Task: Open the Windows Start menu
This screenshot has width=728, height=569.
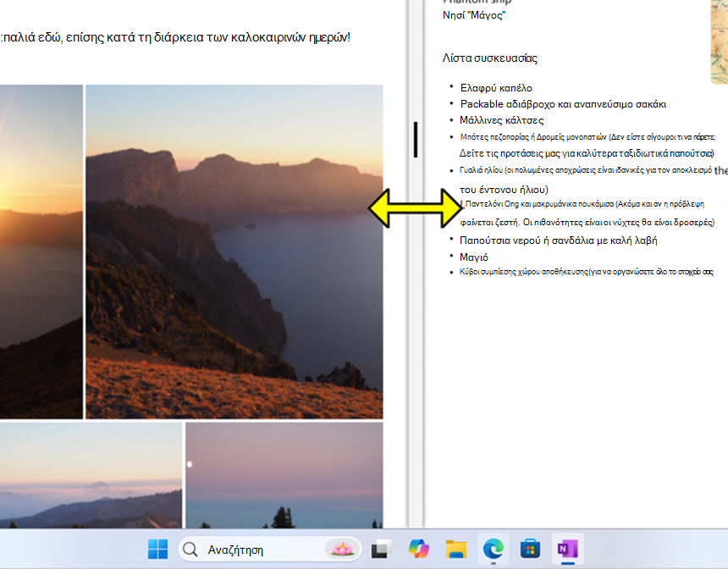Action: (157, 550)
